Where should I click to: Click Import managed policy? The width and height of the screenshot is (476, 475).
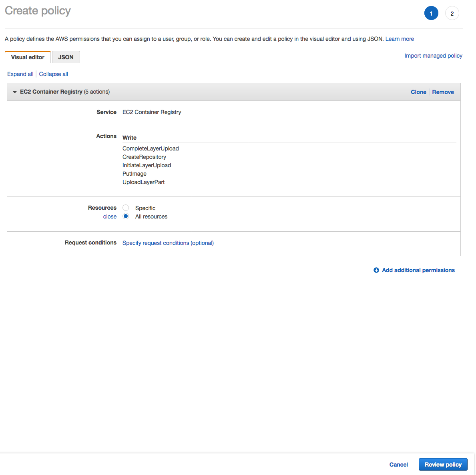coord(433,56)
